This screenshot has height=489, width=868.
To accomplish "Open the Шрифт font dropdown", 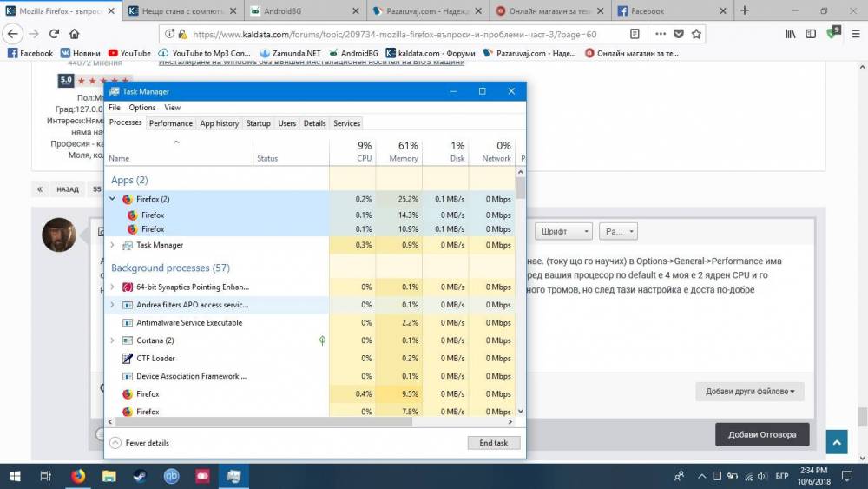I will click(563, 231).
